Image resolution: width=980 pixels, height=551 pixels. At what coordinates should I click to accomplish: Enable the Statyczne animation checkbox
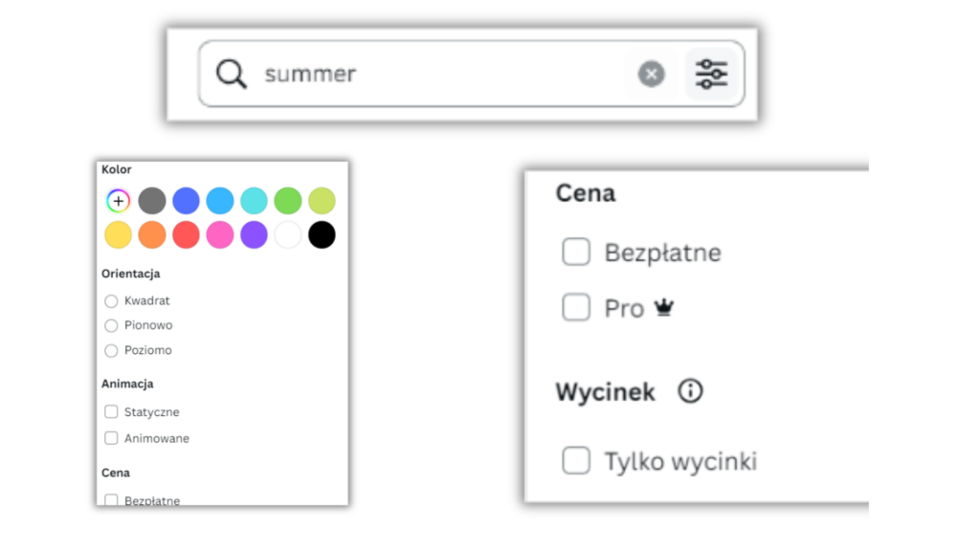(112, 412)
